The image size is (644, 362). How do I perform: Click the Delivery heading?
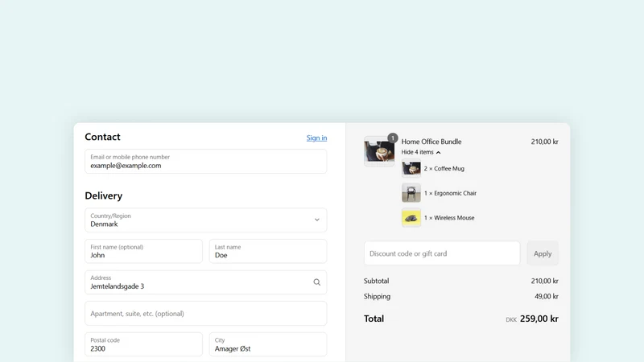(104, 195)
